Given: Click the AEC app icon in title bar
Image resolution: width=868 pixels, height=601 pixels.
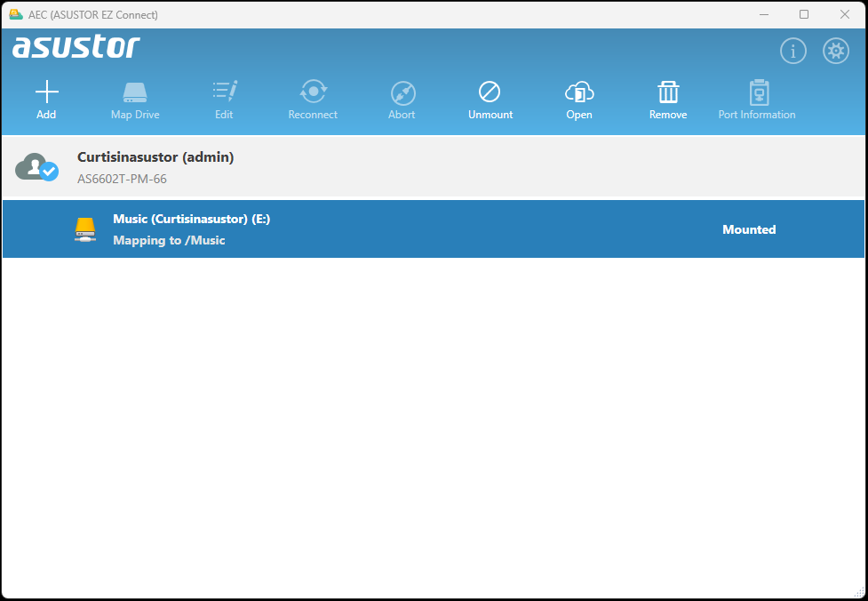Looking at the screenshot, I should 15,14.
